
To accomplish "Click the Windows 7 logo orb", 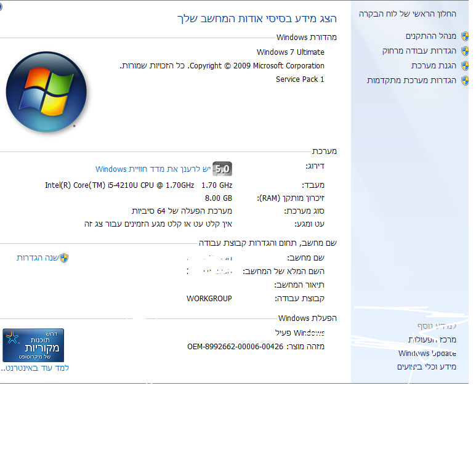I will click(x=46, y=92).
